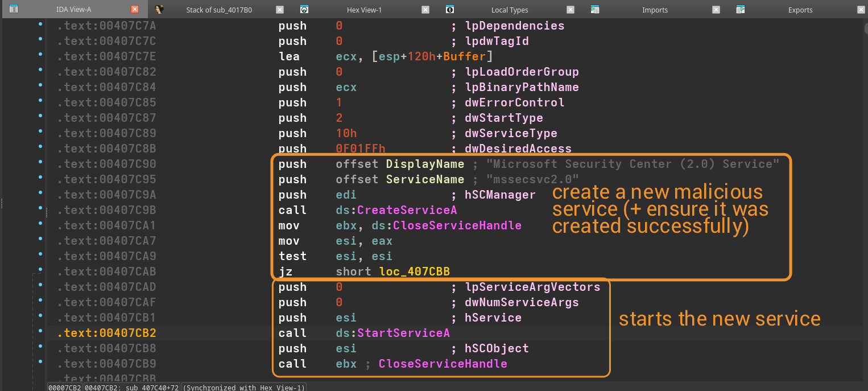Click the Imports tab icon
The height and width of the screenshot is (391, 868).
pos(595,10)
